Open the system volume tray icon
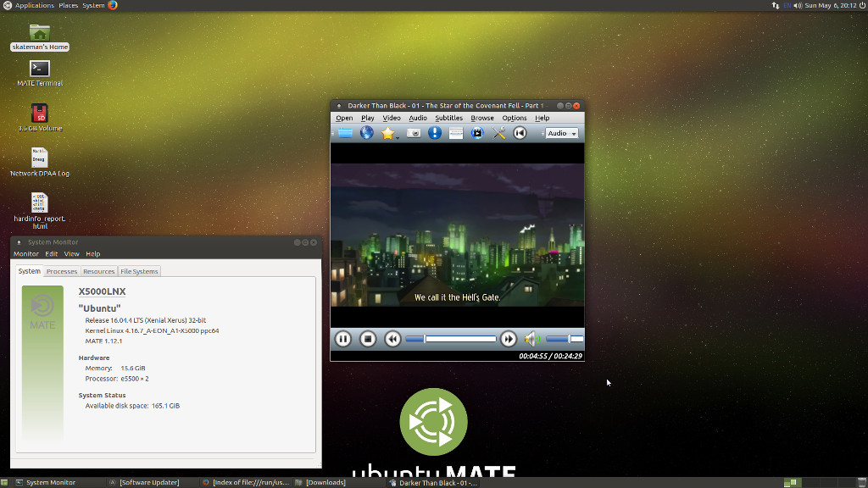The height and width of the screenshot is (488, 868). tap(798, 6)
